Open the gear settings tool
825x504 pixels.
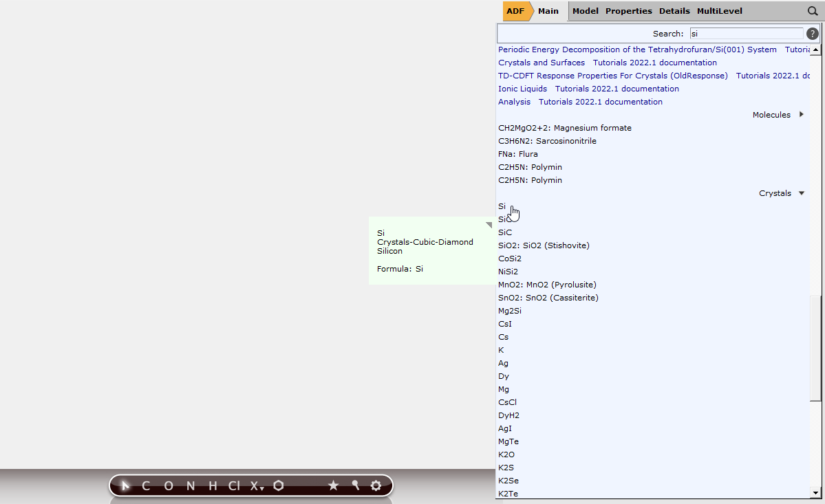376,485
